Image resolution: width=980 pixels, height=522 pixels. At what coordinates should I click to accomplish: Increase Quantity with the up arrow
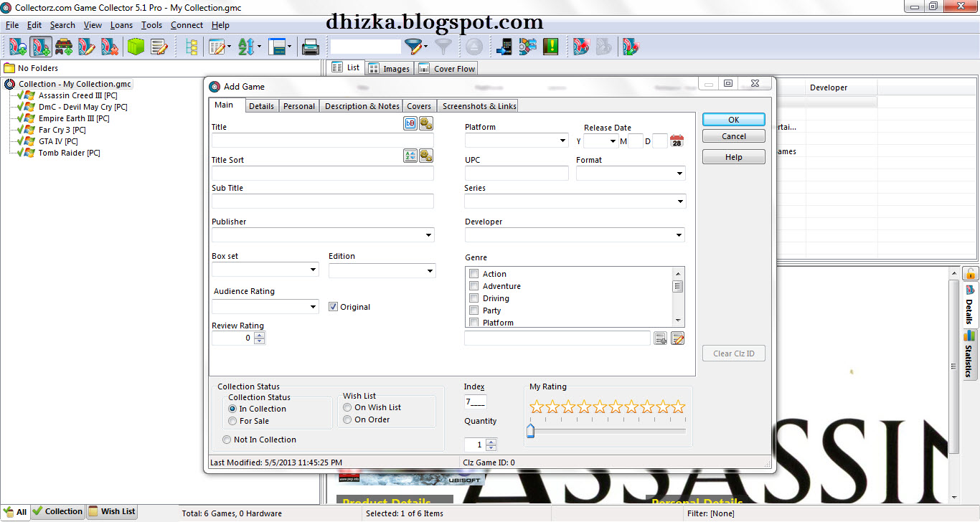point(491,442)
